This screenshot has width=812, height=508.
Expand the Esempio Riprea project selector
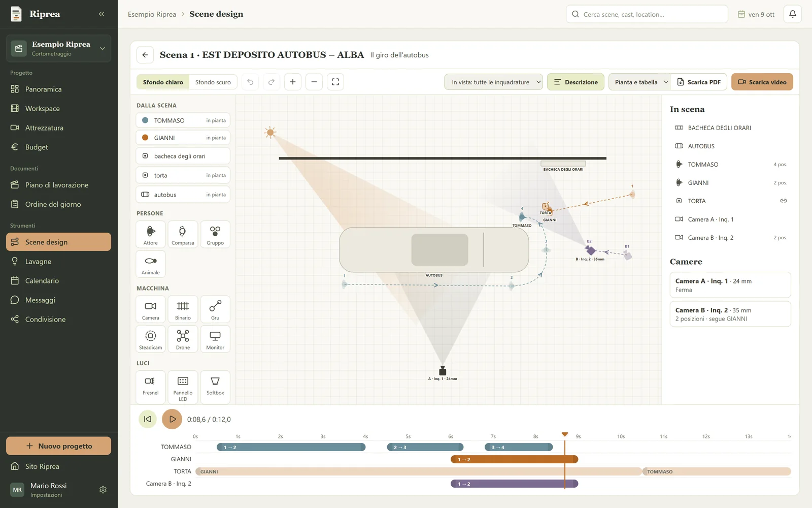pyautogui.click(x=59, y=48)
